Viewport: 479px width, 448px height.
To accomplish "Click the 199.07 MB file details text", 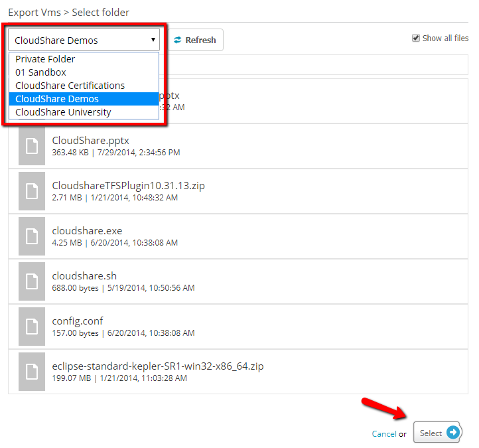I will click(x=119, y=378).
